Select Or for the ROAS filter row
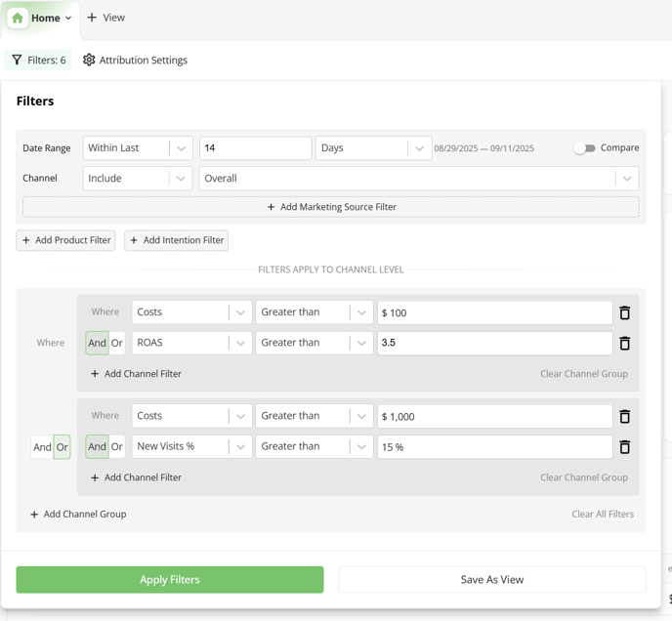Viewport: 672px width, 621px height. 117,343
